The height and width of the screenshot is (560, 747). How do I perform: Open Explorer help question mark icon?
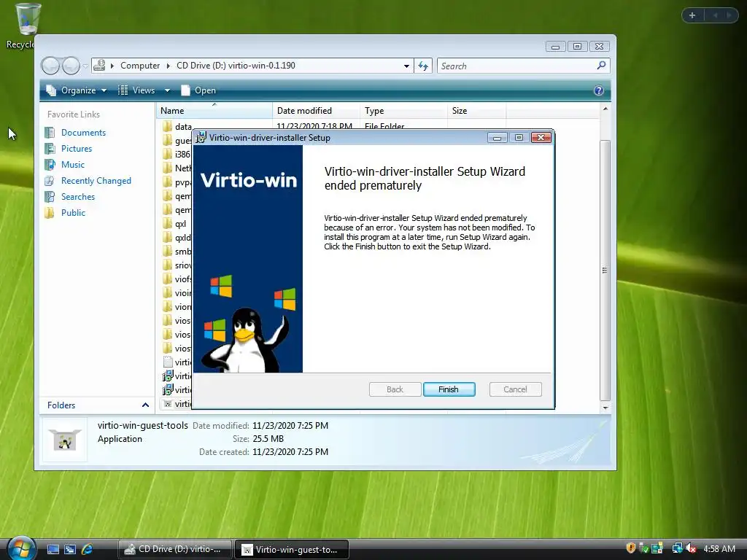(599, 90)
